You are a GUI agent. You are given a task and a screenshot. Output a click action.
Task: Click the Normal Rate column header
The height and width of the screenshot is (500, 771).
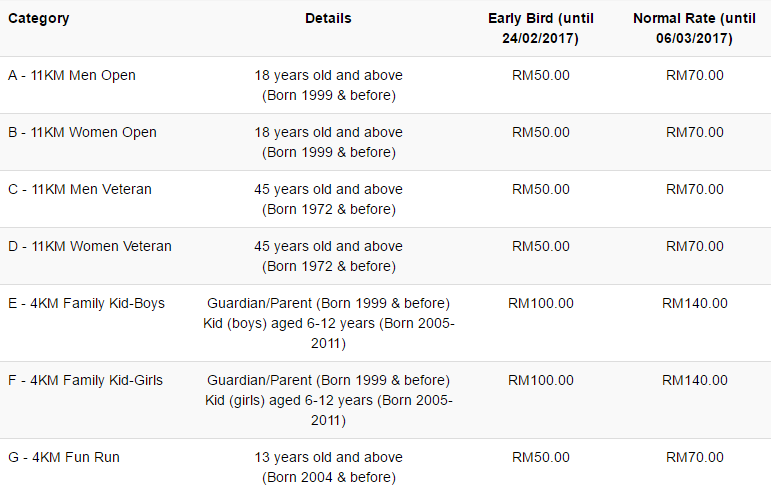695,28
